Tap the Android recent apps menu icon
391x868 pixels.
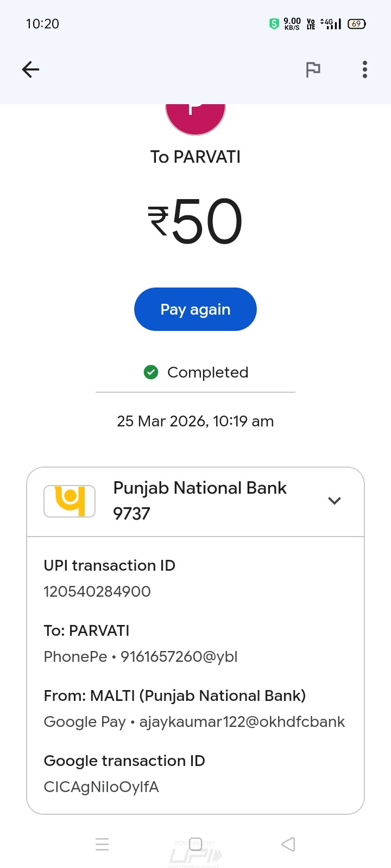click(102, 844)
